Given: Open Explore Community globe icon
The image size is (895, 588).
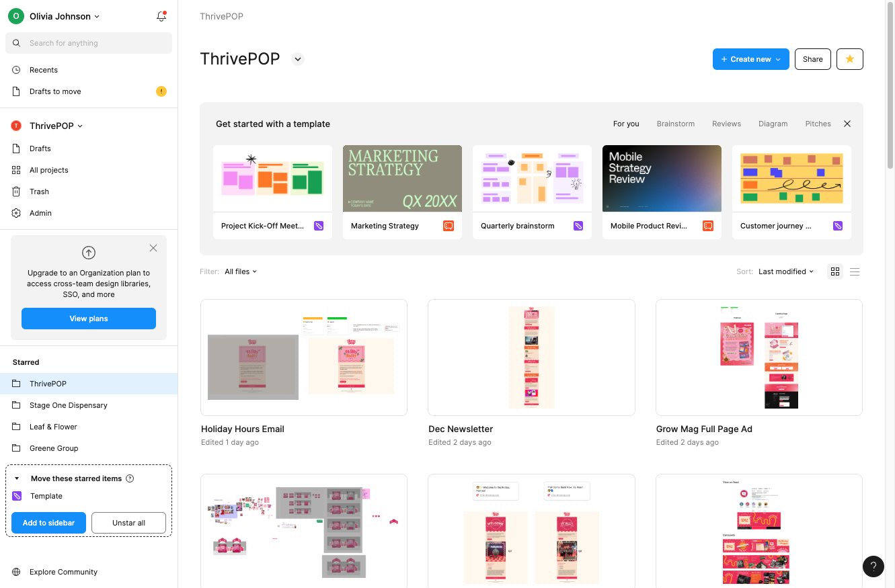Looking at the screenshot, I should point(17,572).
